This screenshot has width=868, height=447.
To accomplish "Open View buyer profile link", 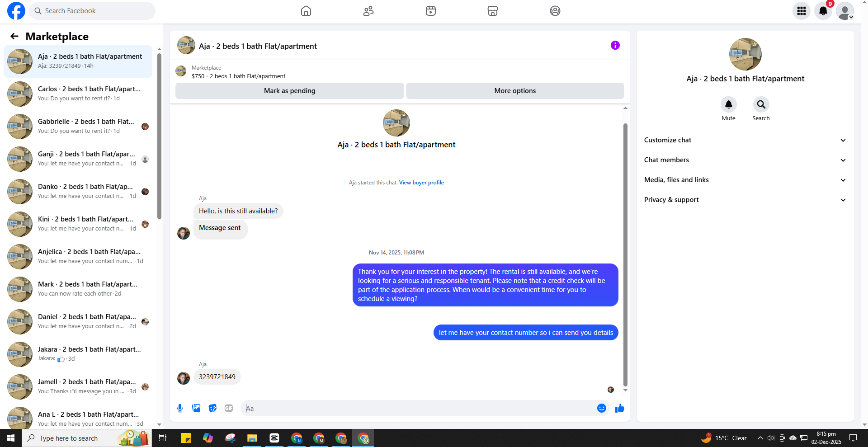I will click(421, 183).
